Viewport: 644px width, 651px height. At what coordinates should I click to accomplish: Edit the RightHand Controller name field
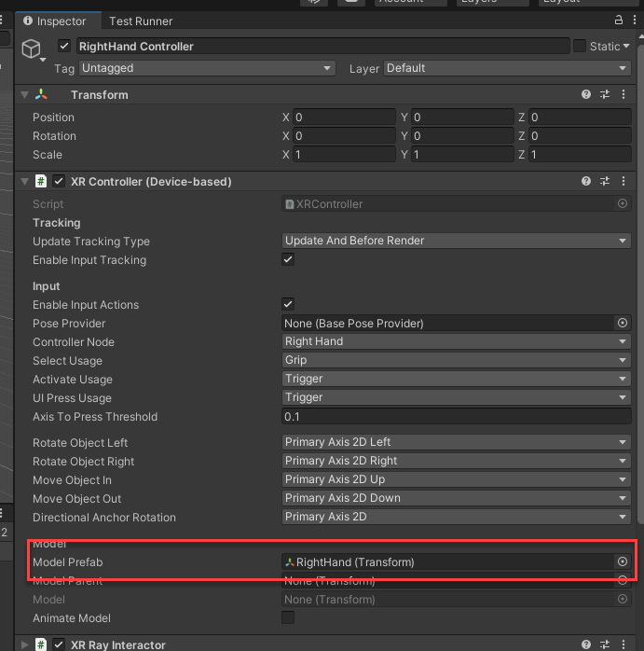coord(322,46)
